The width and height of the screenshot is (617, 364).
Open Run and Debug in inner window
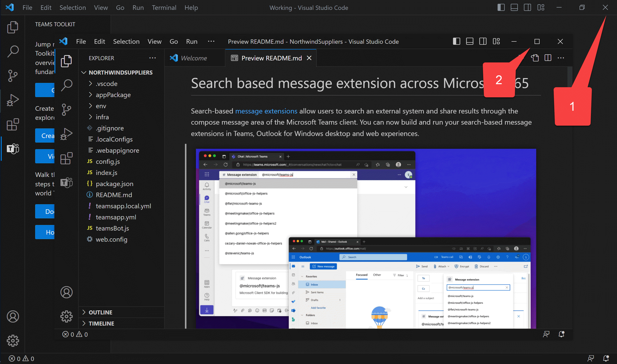66,134
